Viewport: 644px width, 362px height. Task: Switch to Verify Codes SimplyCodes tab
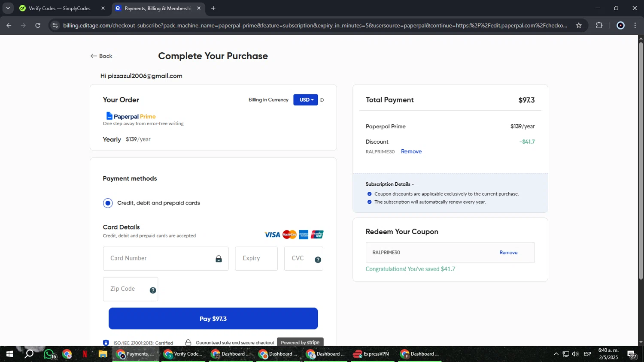click(60, 8)
